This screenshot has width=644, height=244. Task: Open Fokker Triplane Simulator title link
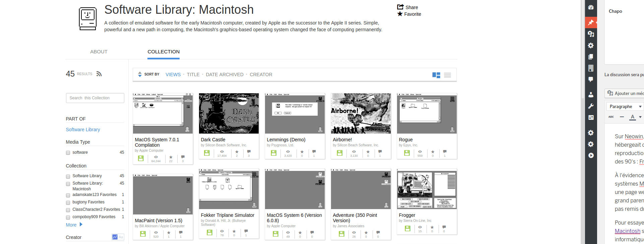click(x=228, y=215)
